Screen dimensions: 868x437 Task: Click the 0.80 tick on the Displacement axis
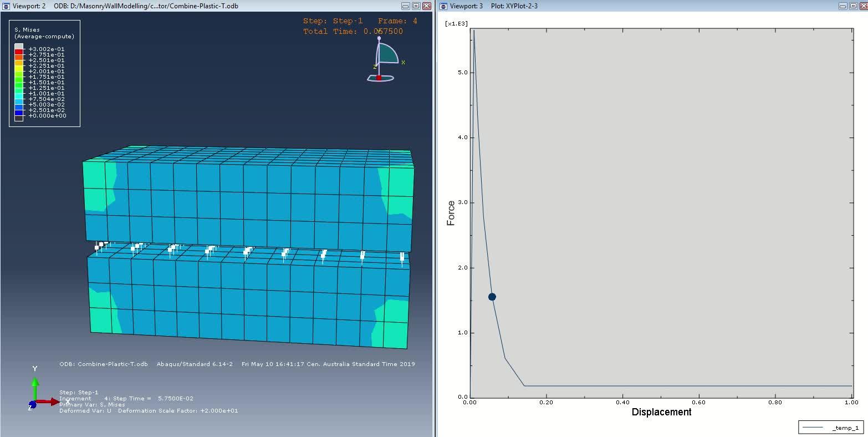click(775, 403)
